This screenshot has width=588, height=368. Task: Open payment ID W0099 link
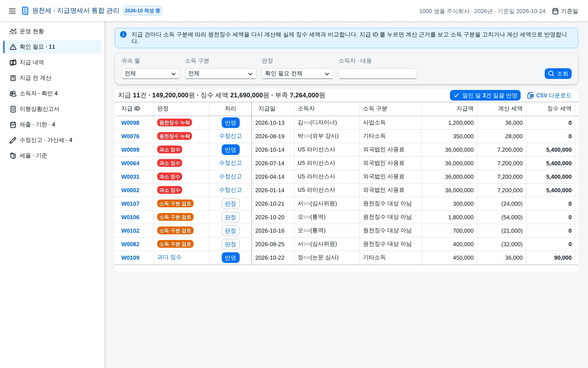(x=130, y=150)
